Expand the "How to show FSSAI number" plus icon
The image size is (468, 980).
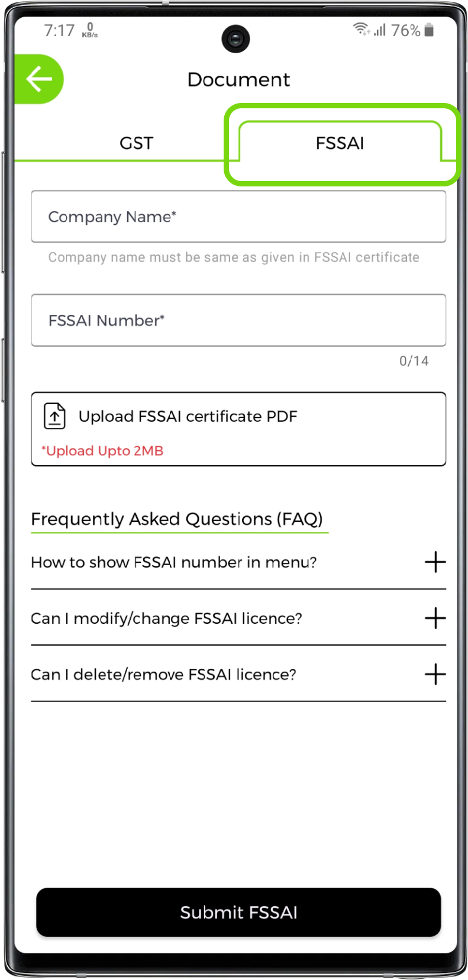point(435,562)
